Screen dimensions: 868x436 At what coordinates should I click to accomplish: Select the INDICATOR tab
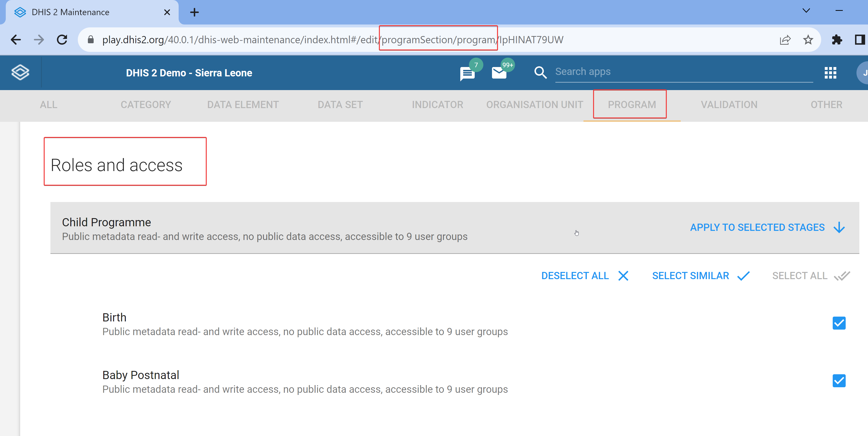[x=437, y=104]
